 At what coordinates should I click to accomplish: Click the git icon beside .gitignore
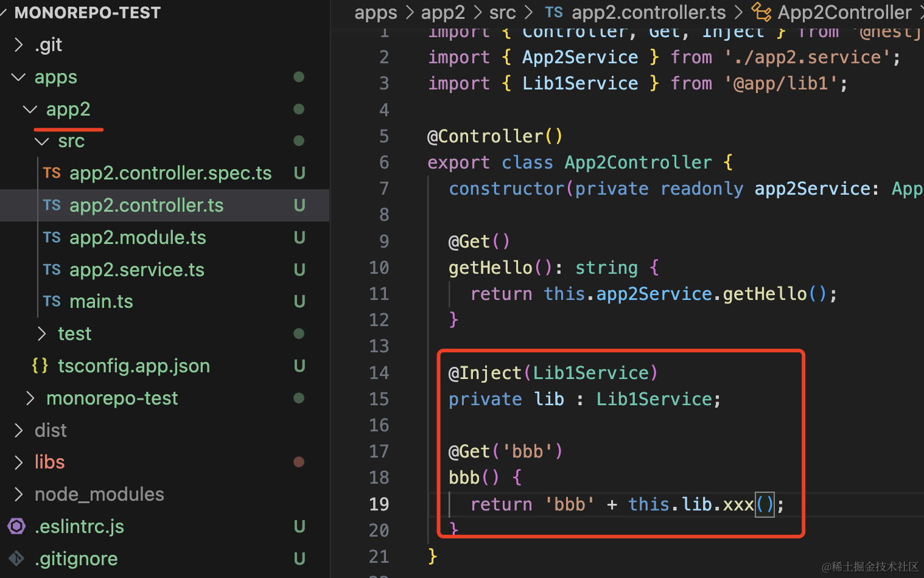pos(16,558)
